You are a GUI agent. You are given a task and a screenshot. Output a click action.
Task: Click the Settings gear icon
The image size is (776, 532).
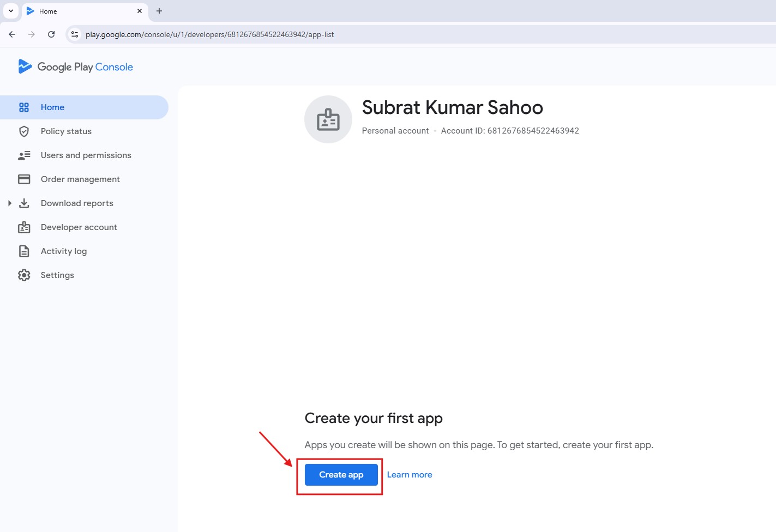coord(24,275)
